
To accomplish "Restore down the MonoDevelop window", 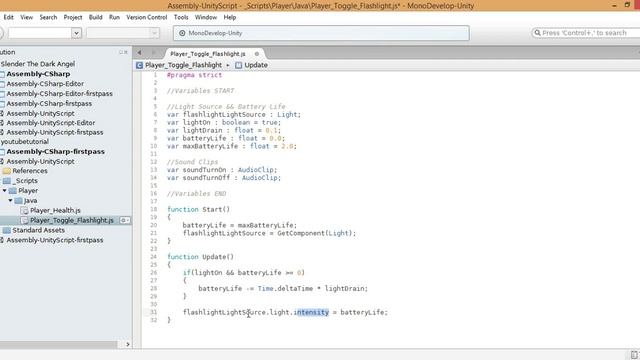I will (x=627, y=5).
